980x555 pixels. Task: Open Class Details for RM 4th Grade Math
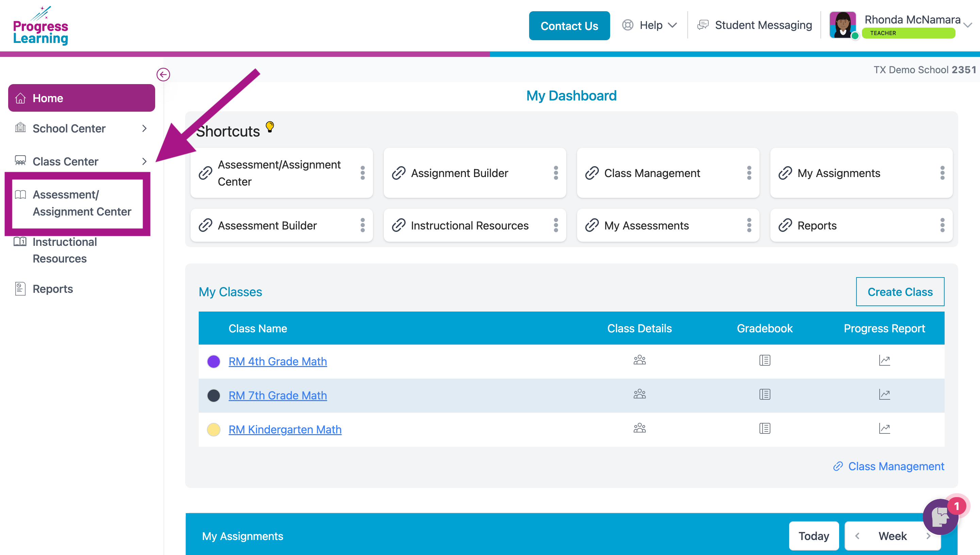tap(639, 360)
